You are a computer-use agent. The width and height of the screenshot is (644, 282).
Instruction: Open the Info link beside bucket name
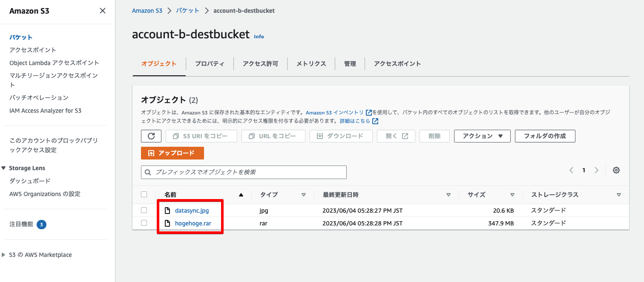259,37
